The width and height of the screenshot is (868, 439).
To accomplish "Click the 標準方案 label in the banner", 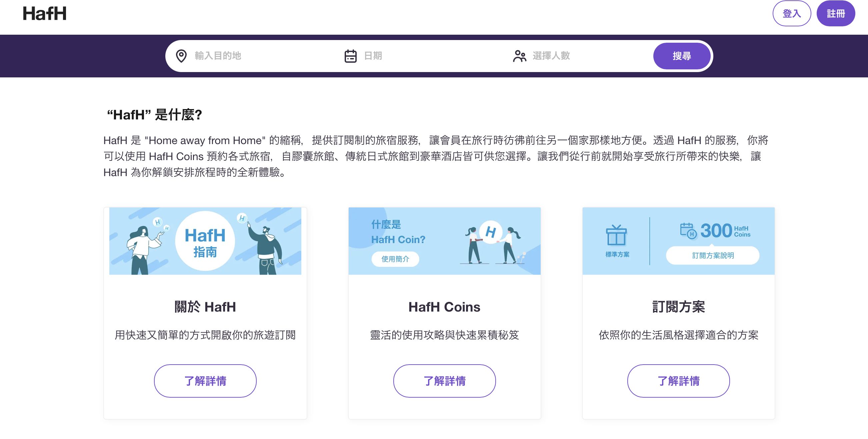I will coord(617,255).
